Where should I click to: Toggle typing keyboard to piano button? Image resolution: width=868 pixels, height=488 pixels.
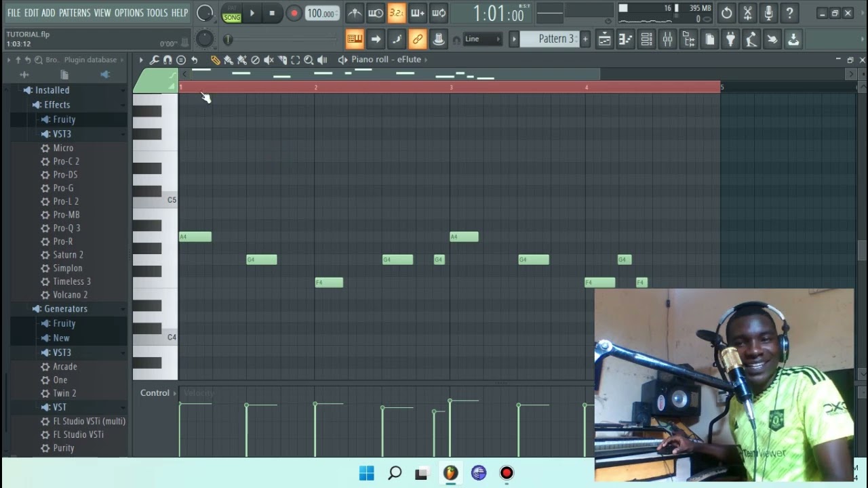355,39
